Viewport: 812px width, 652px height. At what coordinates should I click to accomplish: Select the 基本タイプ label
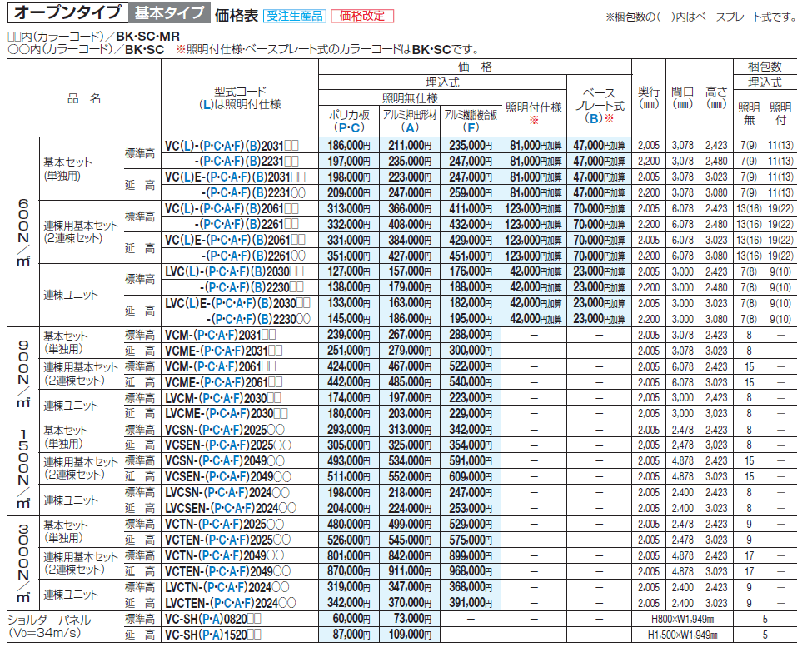pyautogui.click(x=169, y=13)
